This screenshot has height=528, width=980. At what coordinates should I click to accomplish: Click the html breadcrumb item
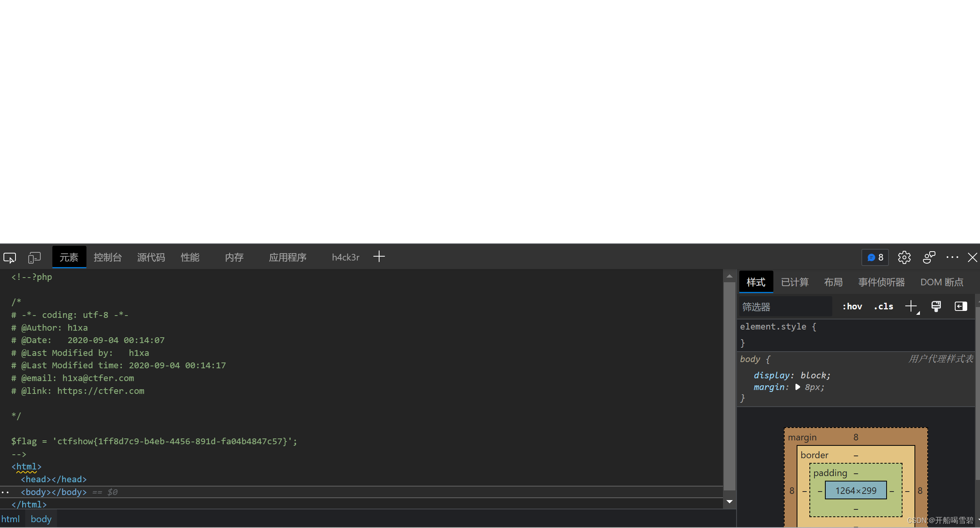click(10, 519)
